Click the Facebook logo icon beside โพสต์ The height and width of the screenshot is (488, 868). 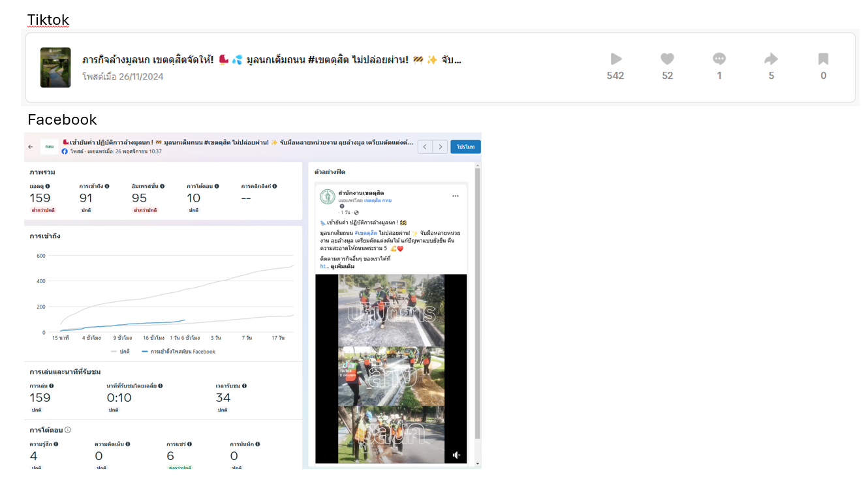coord(65,151)
